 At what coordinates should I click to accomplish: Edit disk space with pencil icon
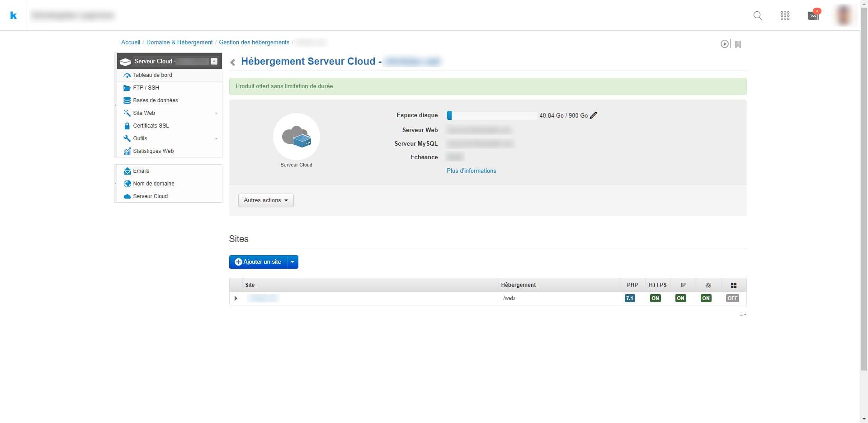click(x=594, y=115)
